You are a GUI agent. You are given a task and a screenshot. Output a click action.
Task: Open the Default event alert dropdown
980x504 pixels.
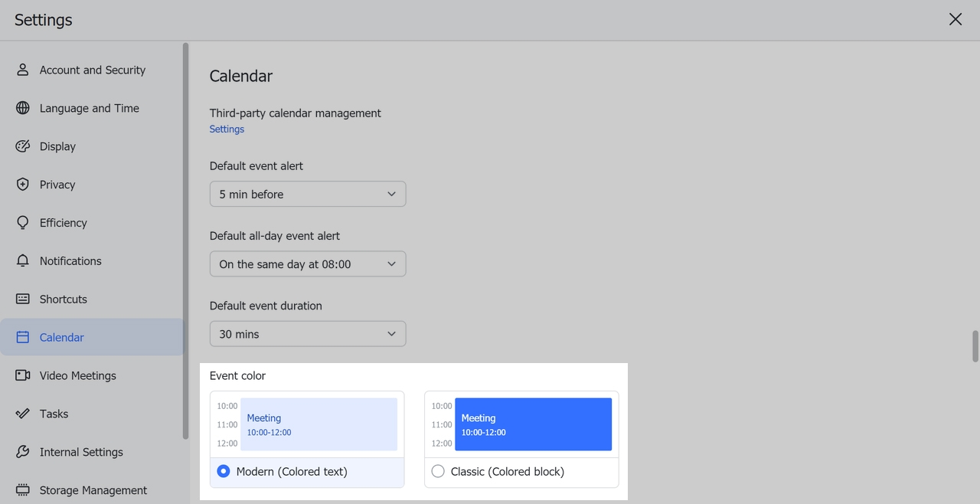(x=308, y=195)
